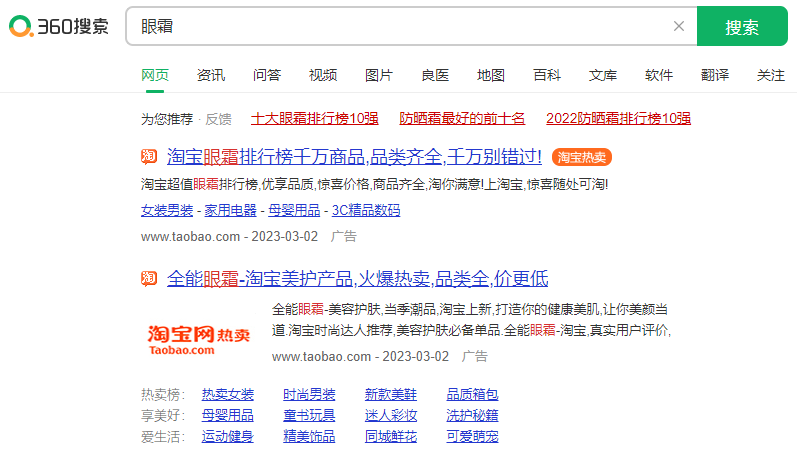This screenshot has width=797, height=459.
Task: Open the 翻译 tab
Action: [715, 75]
